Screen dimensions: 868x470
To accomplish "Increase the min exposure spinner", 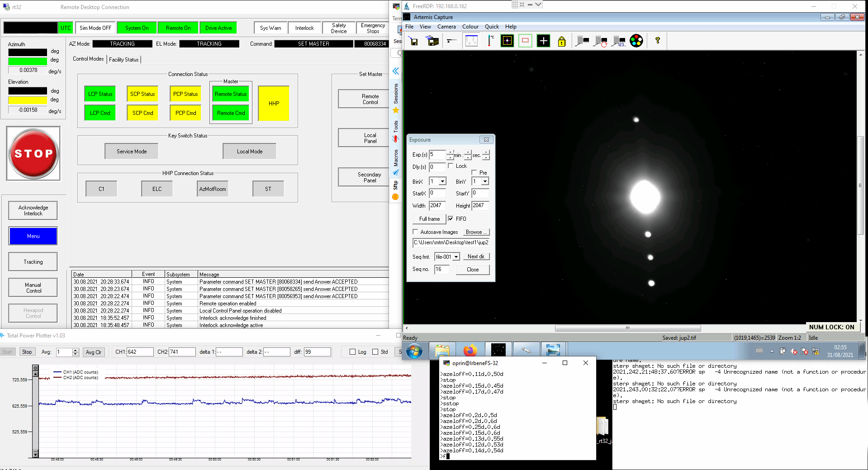I will pyautogui.click(x=468, y=152).
